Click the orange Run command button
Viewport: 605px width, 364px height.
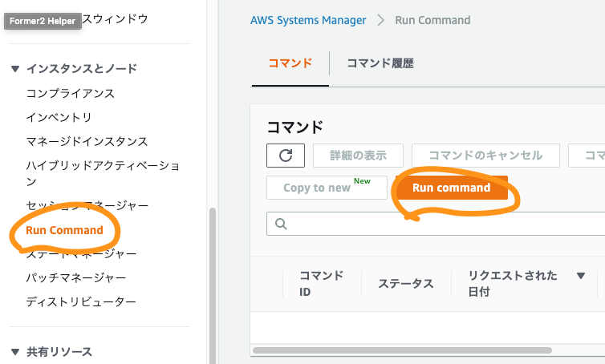pos(452,188)
